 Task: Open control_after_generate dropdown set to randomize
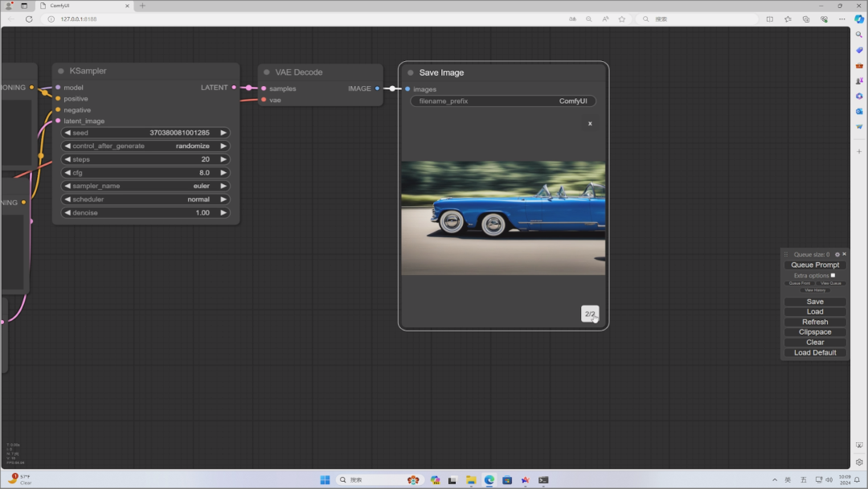[145, 146]
